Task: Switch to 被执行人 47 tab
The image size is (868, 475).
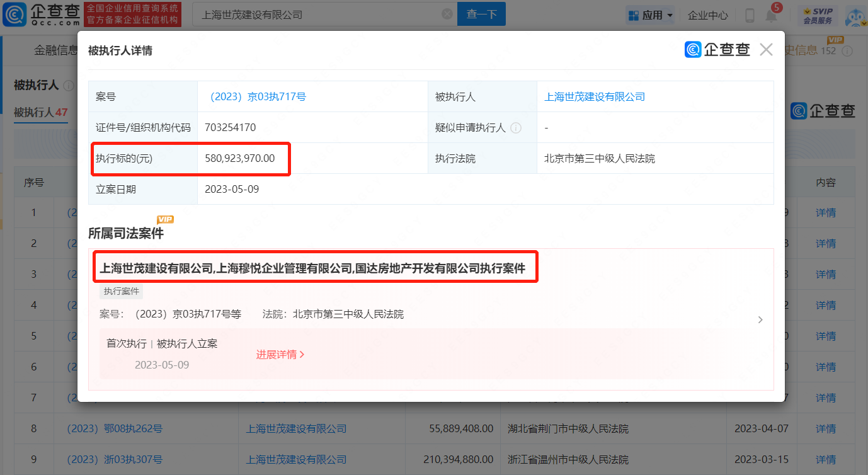Action: [41, 112]
